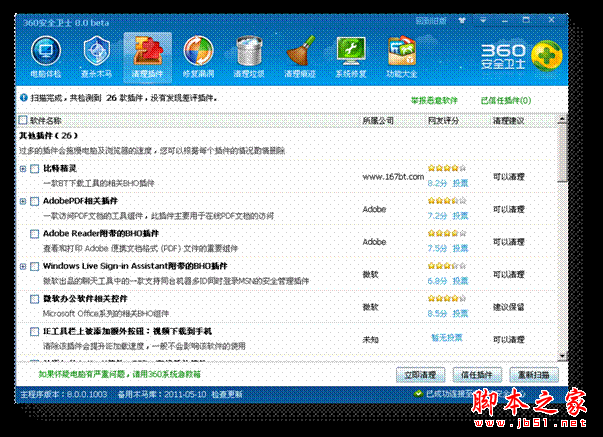
Task: Switch to old version via 切换旧版
Action: click(431, 21)
